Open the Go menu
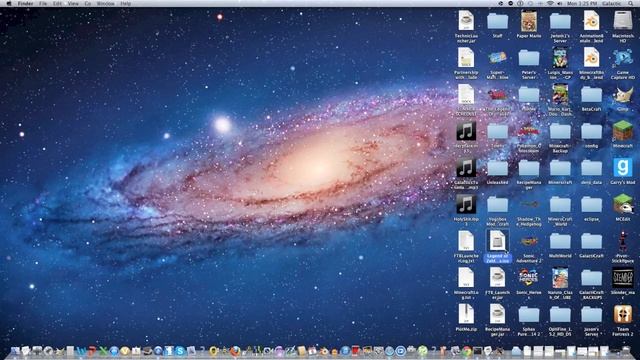 88,3
